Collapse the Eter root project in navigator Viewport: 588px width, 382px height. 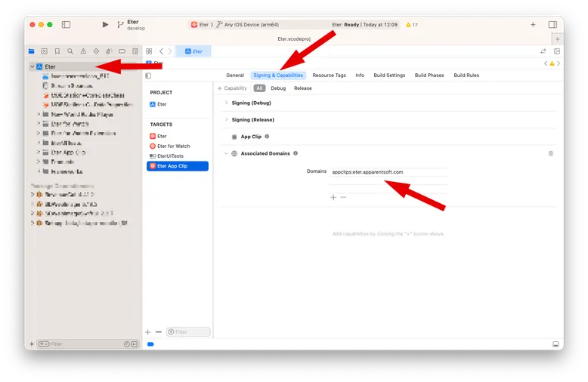pos(32,66)
